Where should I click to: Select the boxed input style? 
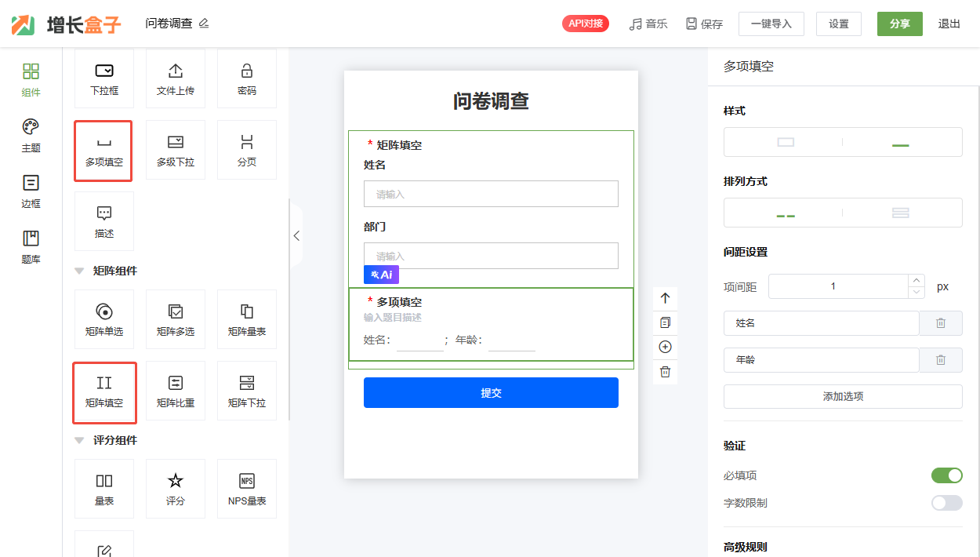[785, 142]
